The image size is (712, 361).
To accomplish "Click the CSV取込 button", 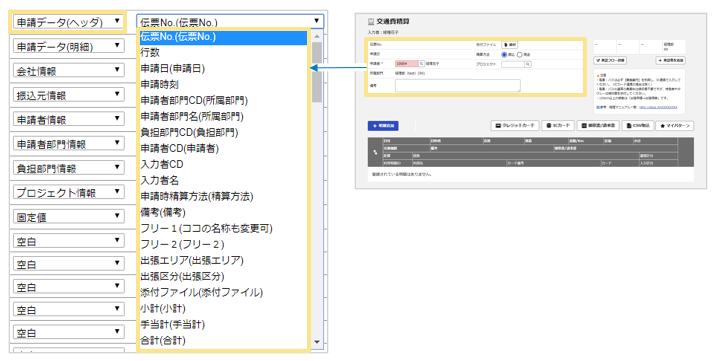I will (638, 125).
